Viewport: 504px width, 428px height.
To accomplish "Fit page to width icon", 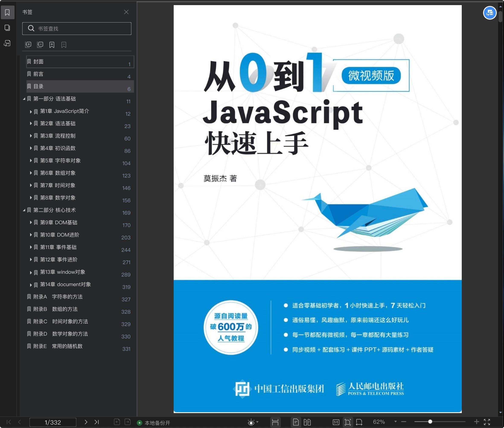I will click(359, 422).
